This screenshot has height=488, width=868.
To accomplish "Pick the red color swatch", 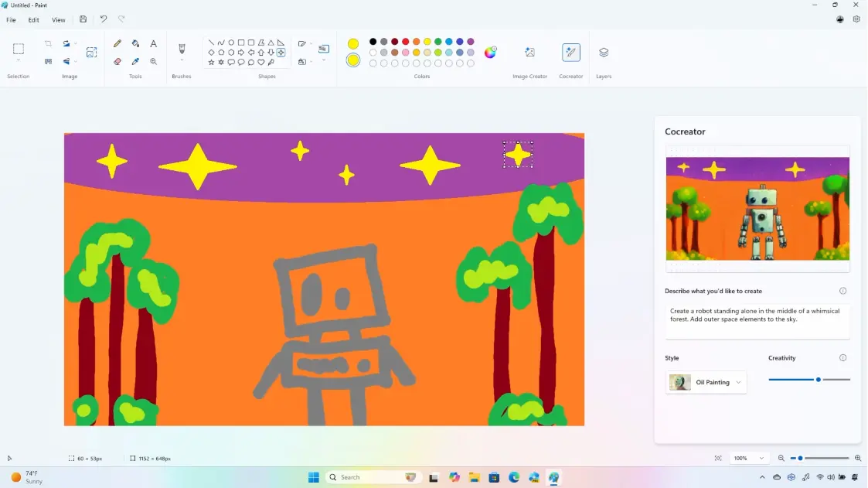I will pos(405,42).
